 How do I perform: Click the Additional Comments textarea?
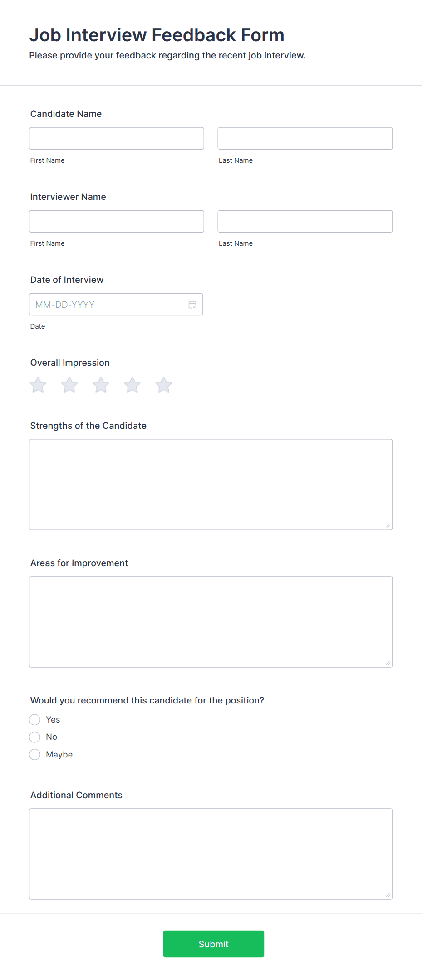click(211, 854)
